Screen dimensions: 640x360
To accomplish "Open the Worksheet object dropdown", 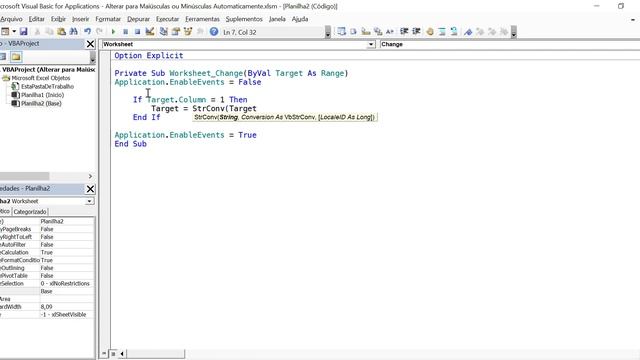I will click(371, 44).
